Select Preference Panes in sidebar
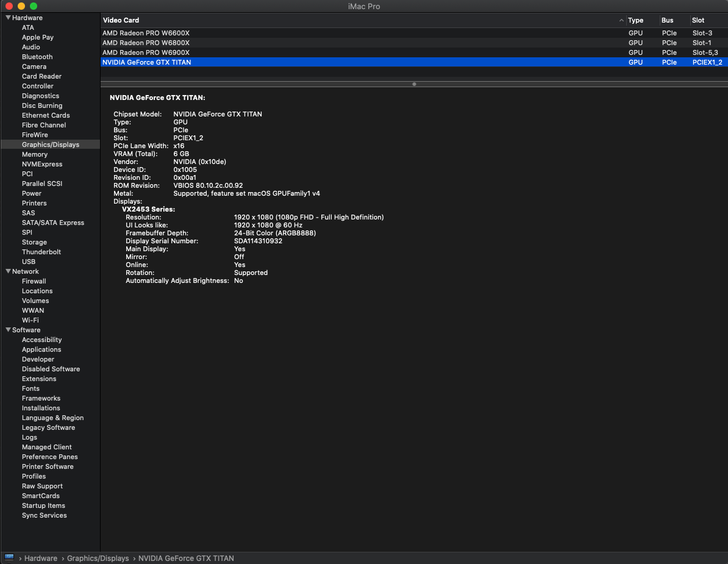The width and height of the screenshot is (728, 564). 49,456
